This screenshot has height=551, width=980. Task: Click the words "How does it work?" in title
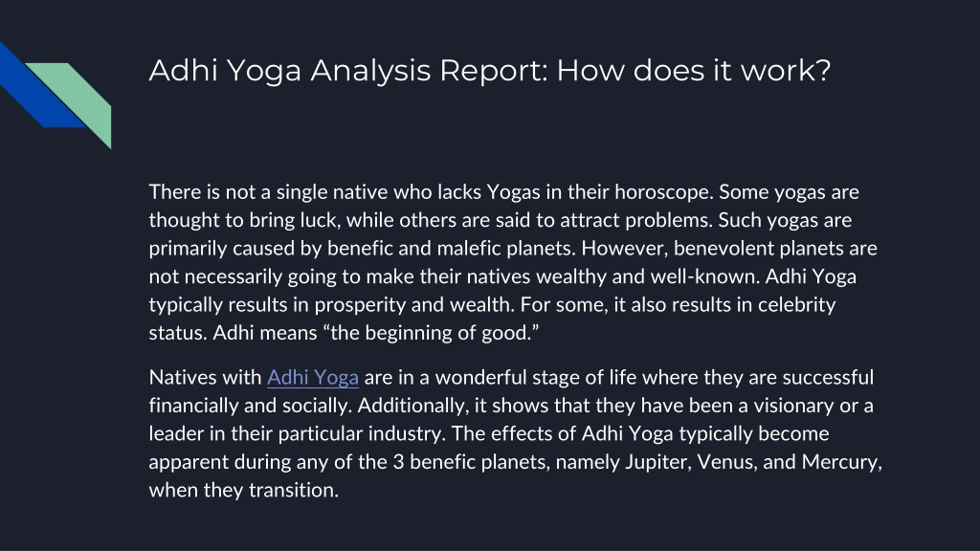693,70
